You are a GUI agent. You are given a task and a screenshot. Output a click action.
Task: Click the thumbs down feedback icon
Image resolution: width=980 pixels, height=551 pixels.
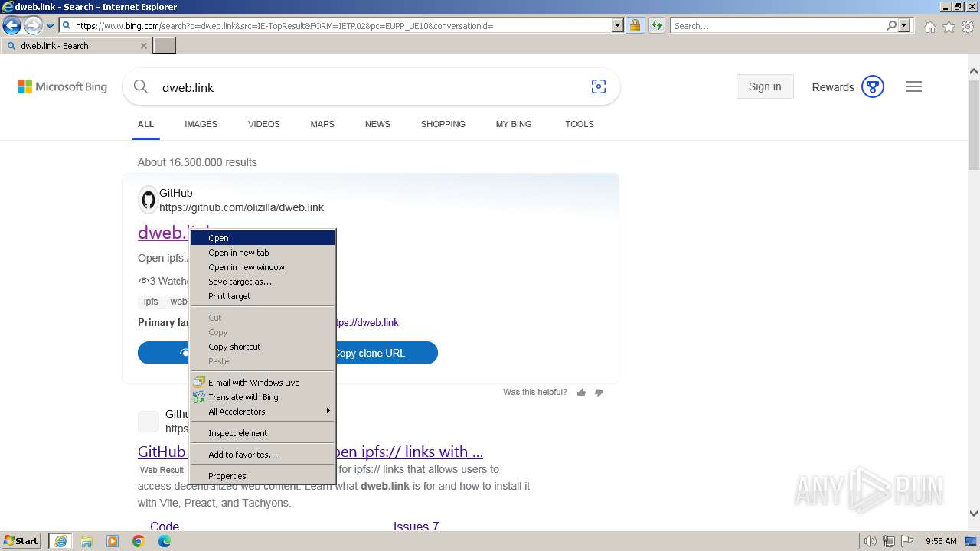point(599,393)
